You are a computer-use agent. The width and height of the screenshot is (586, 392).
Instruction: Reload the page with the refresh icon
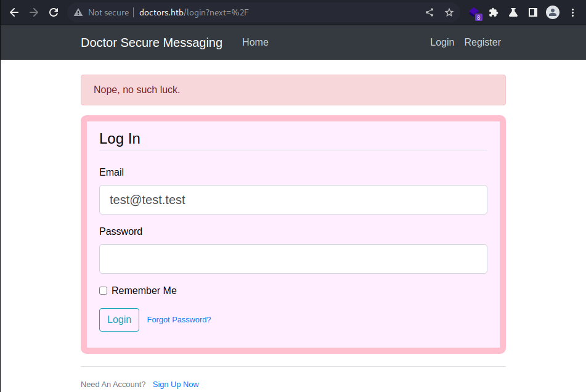coord(54,12)
